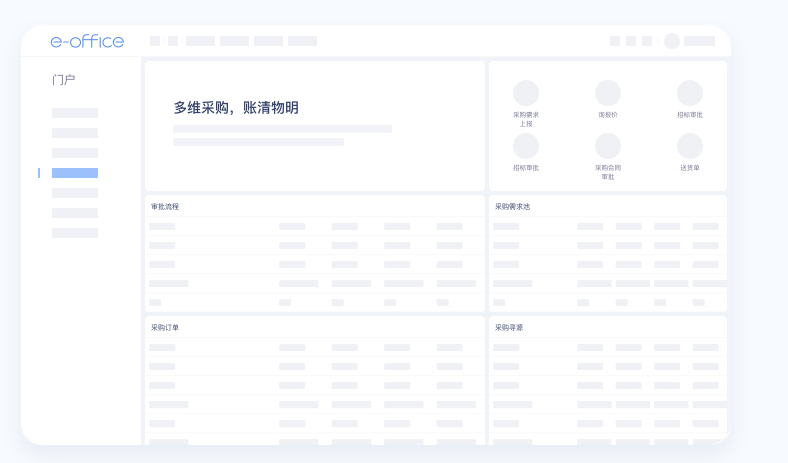This screenshot has height=463, width=788.
Task: Click the 询报价 text label
Action: (608, 115)
